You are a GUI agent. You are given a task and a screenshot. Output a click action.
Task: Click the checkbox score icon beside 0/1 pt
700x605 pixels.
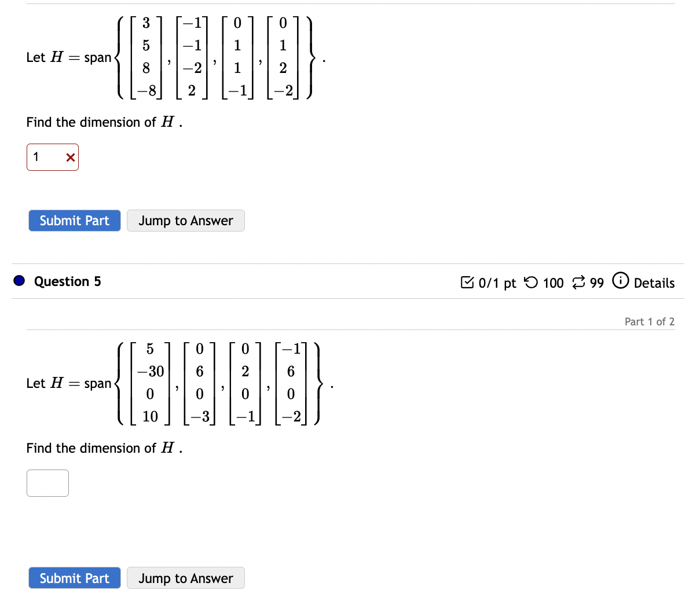pyautogui.click(x=467, y=283)
